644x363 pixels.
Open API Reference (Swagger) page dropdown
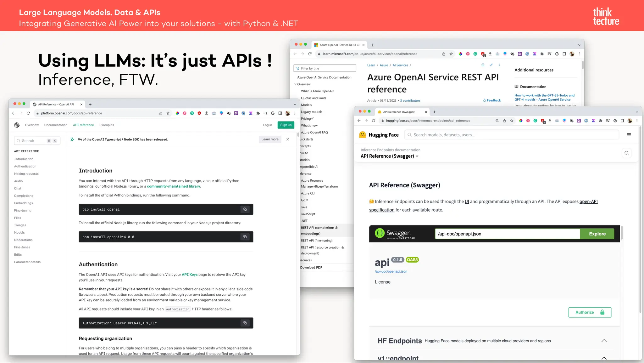click(390, 156)
